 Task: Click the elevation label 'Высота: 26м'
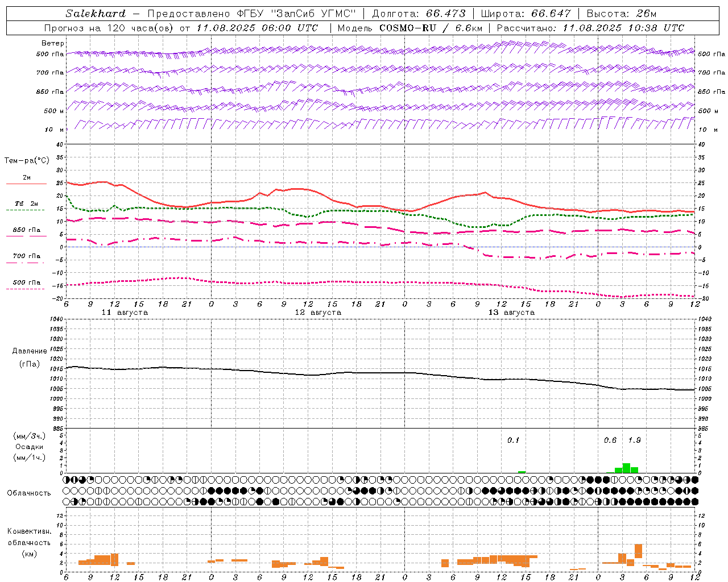(x=621, y=14)
